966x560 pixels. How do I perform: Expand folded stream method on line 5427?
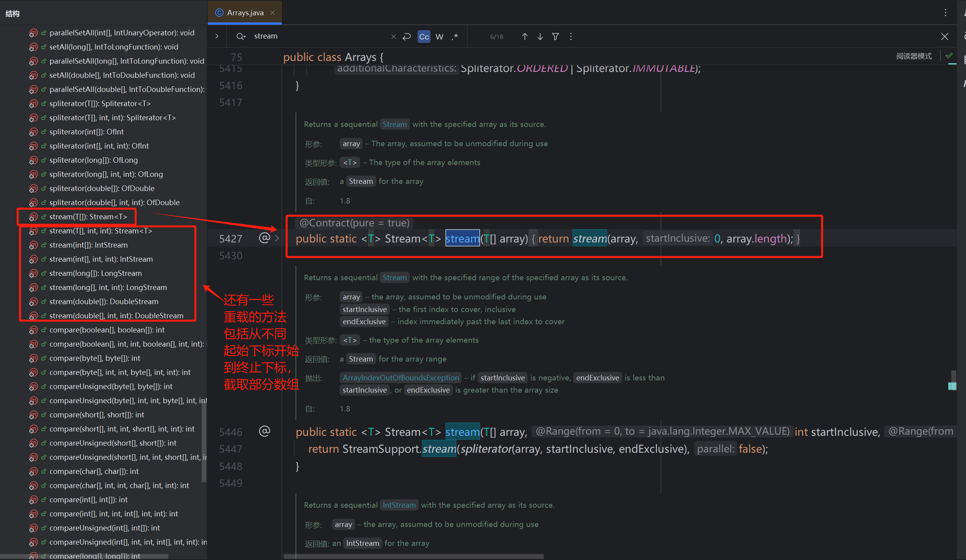[x=277, y=238]
